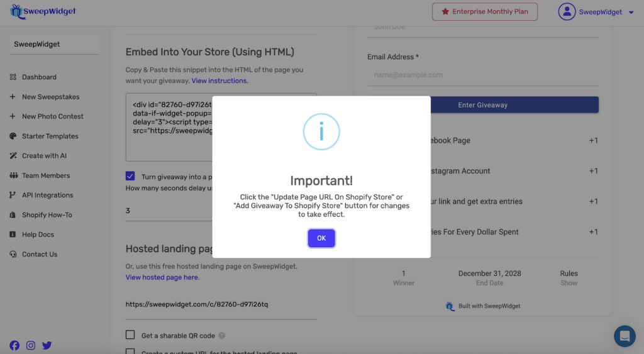Screen dimensions: 644x354
Task: Open the Facebook social icon link
Action: pos(14,345)
